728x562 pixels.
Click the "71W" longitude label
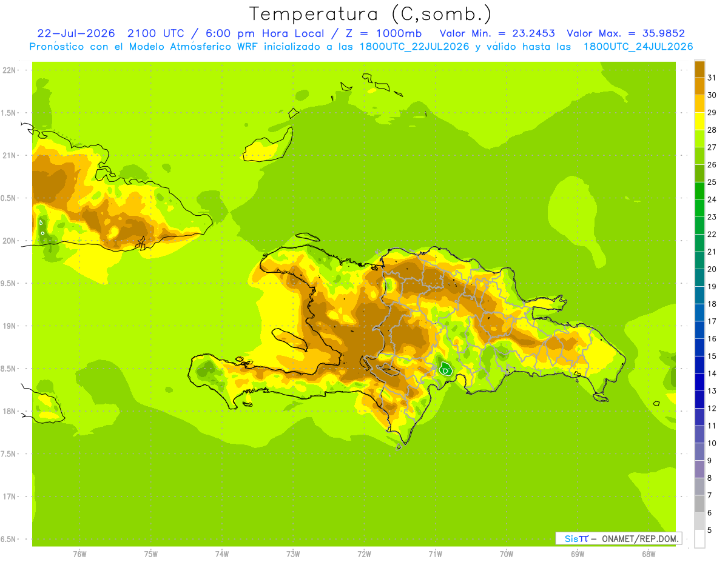pos(435,554)
